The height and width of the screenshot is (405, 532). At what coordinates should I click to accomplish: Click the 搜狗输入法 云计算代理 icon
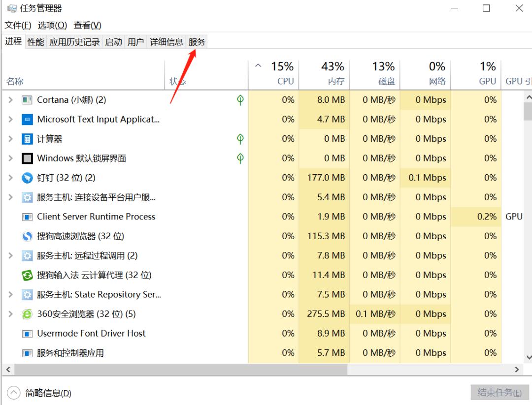(27, 275)
